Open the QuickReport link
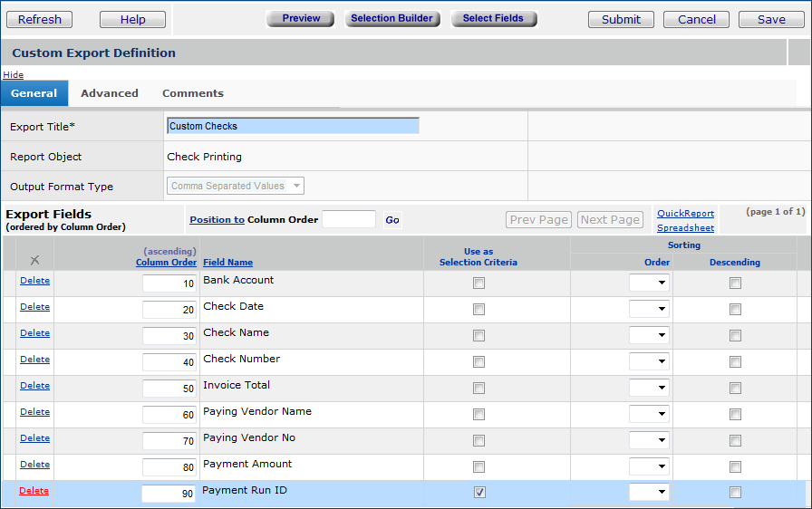 (685, 214)
